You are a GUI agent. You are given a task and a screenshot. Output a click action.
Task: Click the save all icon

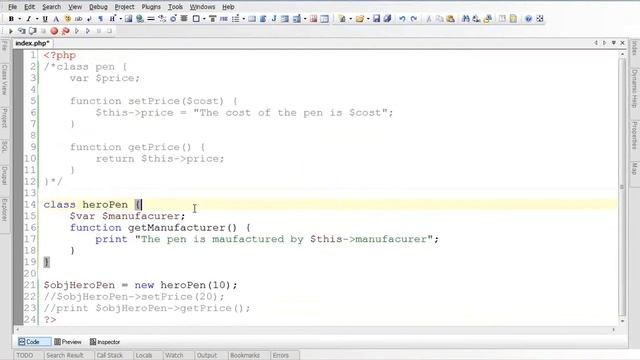click(387, 19)
